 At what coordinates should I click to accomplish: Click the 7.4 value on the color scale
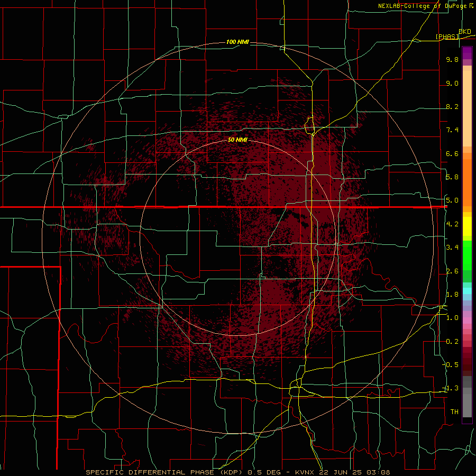(452, 130)
